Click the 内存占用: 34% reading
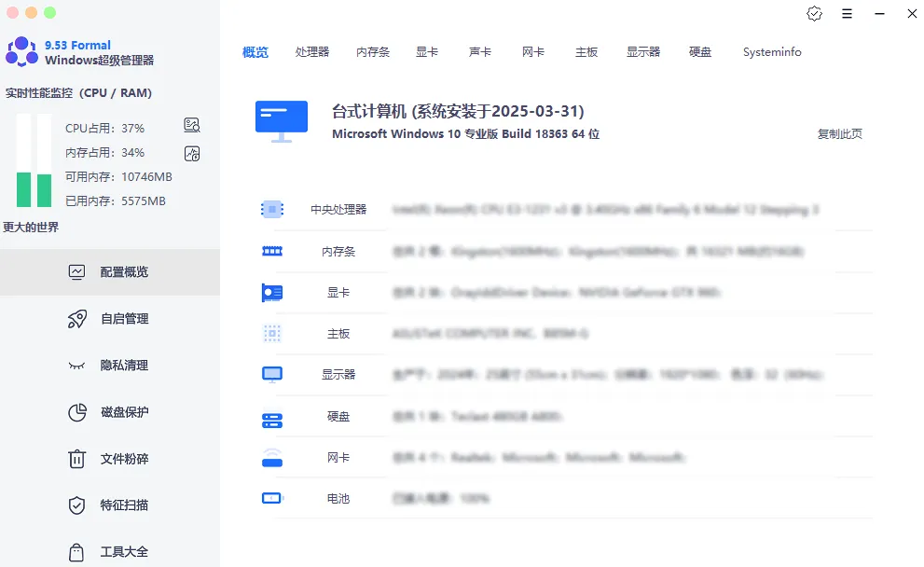 pyautogui.click(x=104, y=153)
